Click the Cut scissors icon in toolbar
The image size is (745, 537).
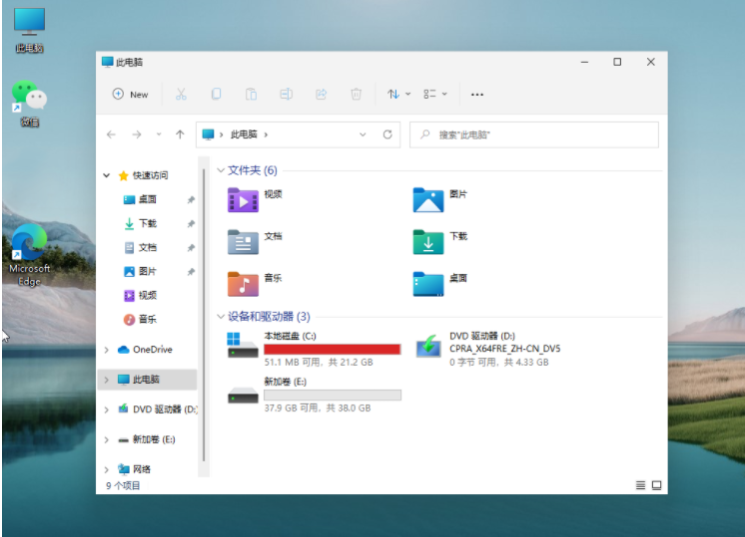(181, 94)
